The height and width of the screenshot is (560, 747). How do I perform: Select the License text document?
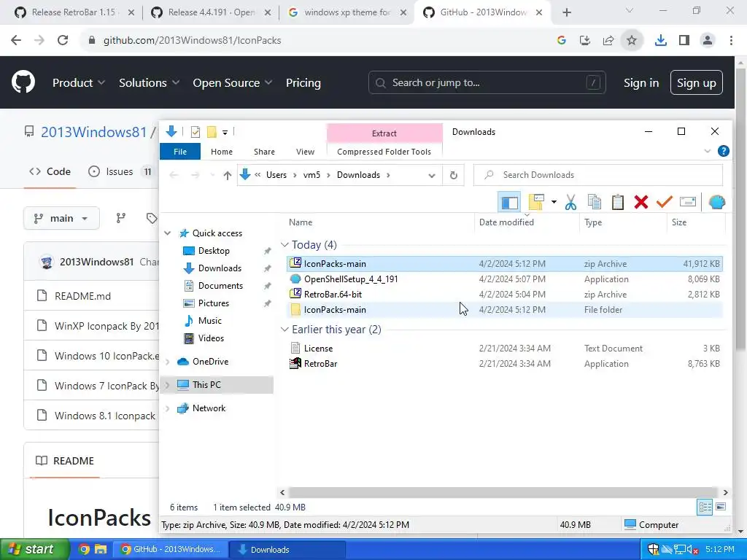coord(505,348)
